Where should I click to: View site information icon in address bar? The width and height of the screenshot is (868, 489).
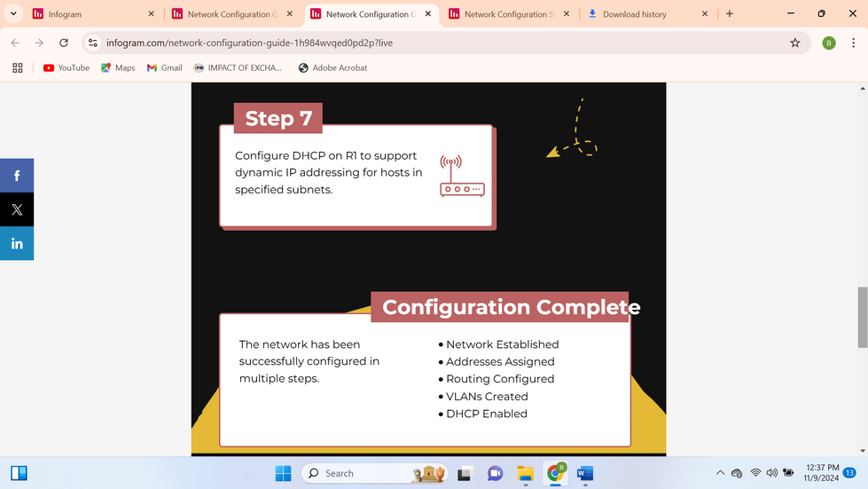93,43
